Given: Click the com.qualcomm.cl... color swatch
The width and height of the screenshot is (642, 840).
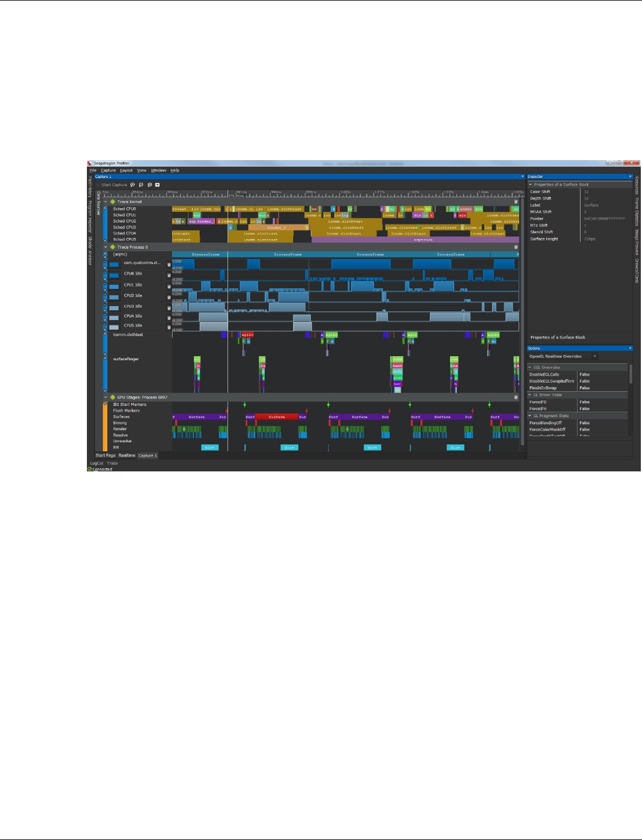Looking at the screenshot, I should 114,265.
